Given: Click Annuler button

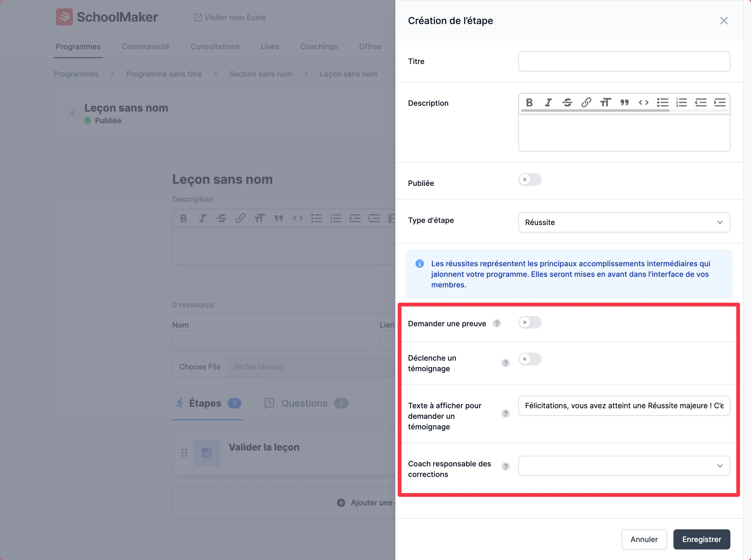Looking at the screenshot, I should pos(644,539).
